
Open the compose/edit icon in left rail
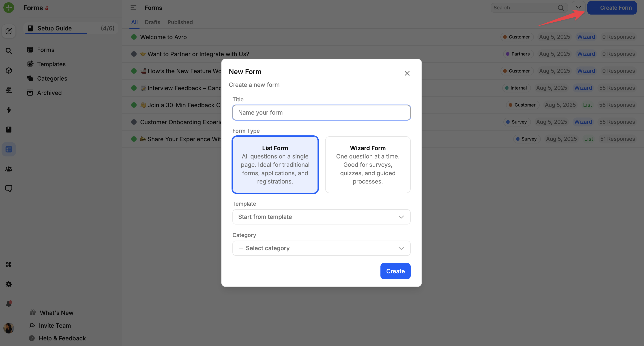[x=9, y=31]
